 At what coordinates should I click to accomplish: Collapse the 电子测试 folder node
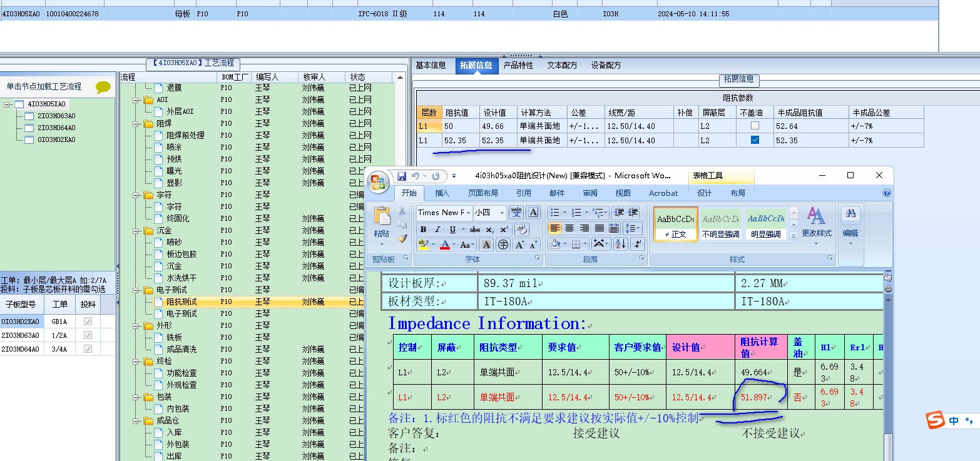136,290
